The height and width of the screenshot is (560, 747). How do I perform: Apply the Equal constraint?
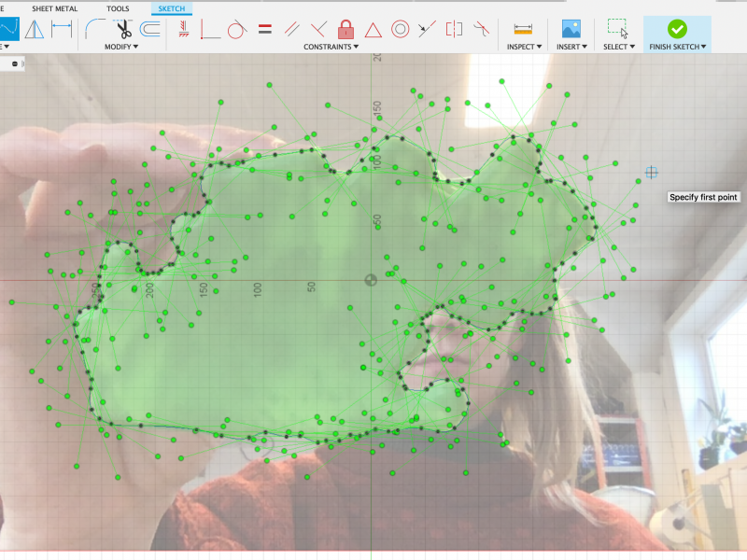[264, 28]
